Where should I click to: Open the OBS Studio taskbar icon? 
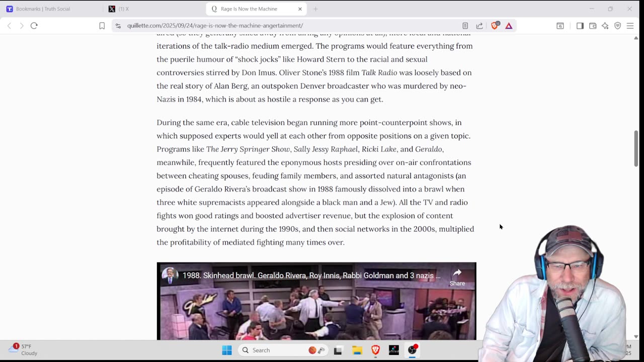[x=413, y=350]
